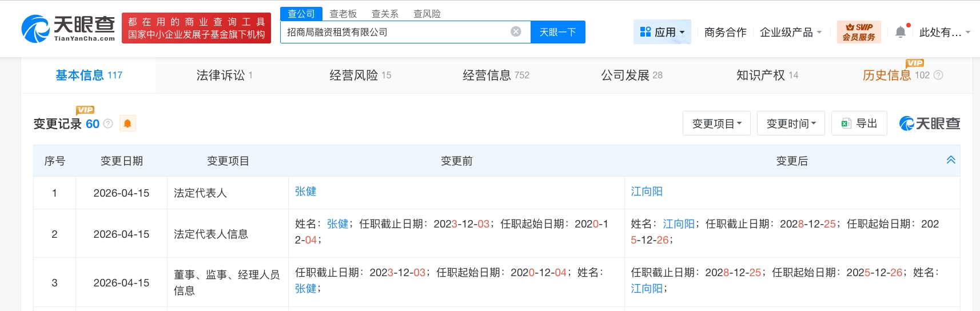Image resolution: width=980 pixels, height=311 pixels.
Task: Open SVIP 会员服务 badge
Action: (x=859, y=32)
